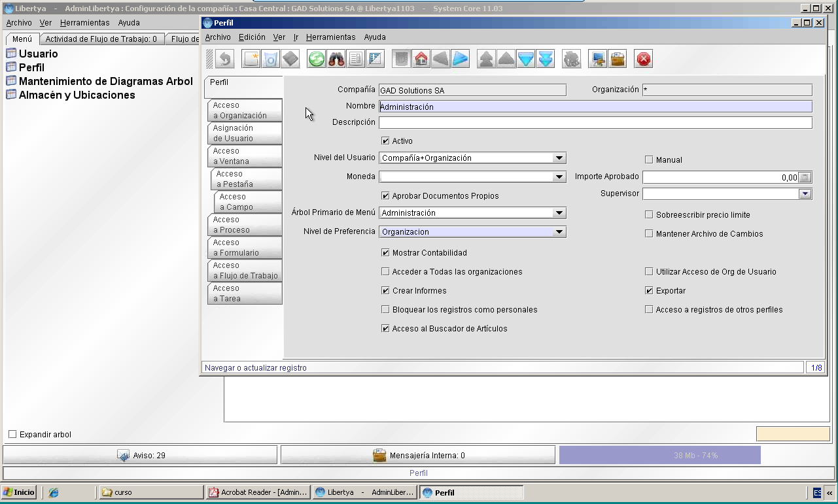
Task: Click the green refresh icon
Action: 317,59
